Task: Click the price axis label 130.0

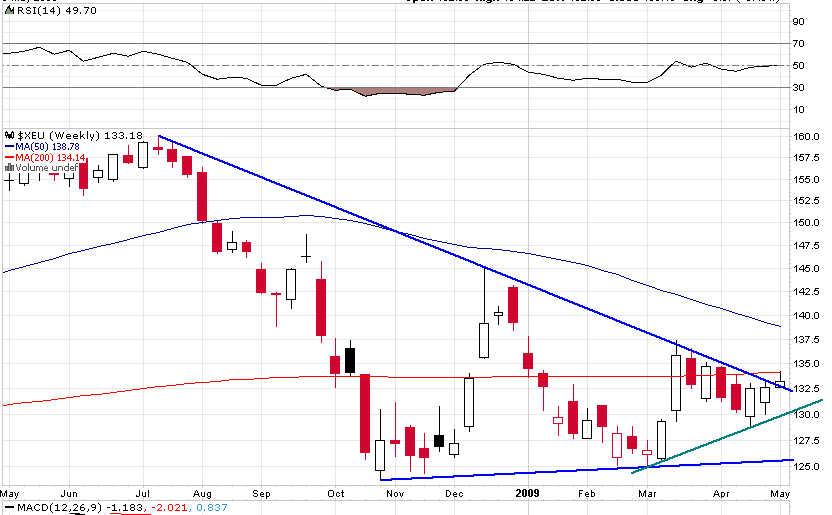Action: pos(807,415)
